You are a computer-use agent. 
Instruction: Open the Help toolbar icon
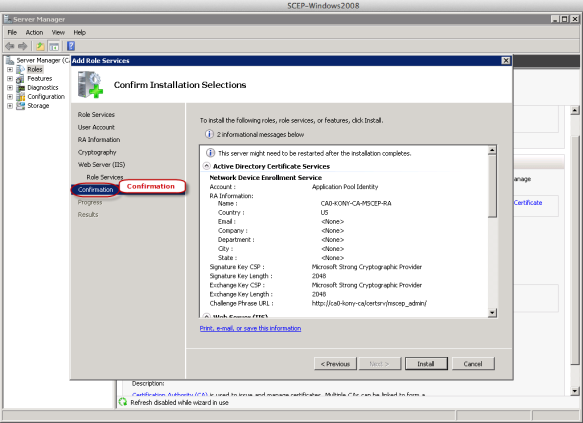pos(71,46)
